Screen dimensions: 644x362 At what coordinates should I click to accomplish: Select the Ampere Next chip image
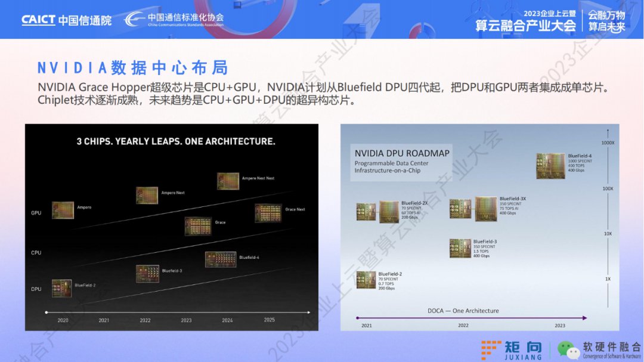click(x=147, y=195)
